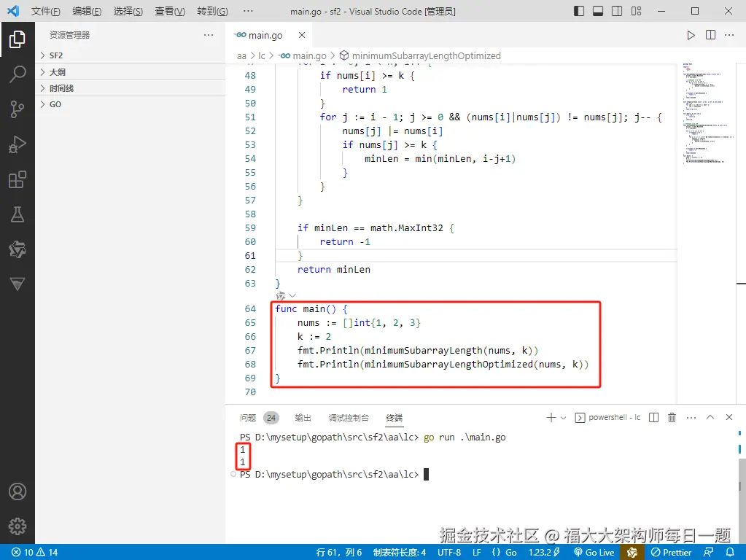The image size is (746, 560).
Task: Split the terminal pane
Action: [653, 417]
